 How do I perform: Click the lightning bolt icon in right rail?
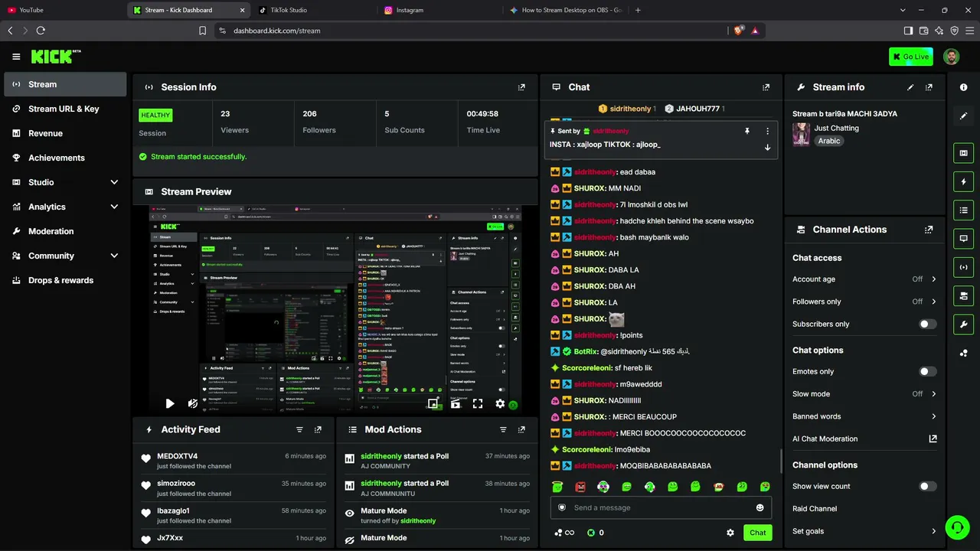[964, 182]
